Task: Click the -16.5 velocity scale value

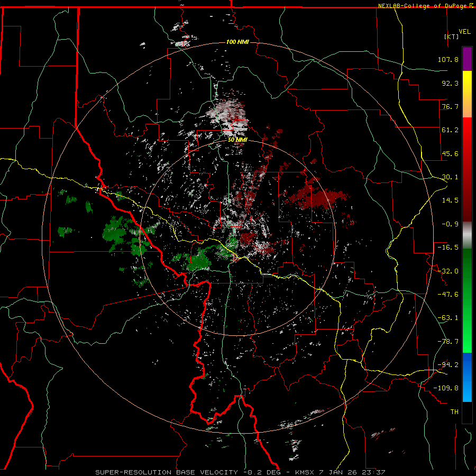Action: point(448,248)
